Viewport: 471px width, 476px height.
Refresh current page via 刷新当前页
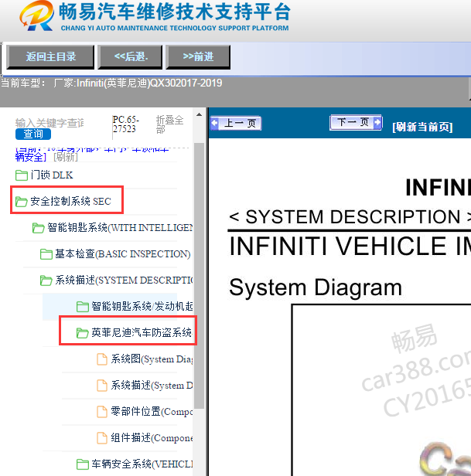(x=422, y=127)
